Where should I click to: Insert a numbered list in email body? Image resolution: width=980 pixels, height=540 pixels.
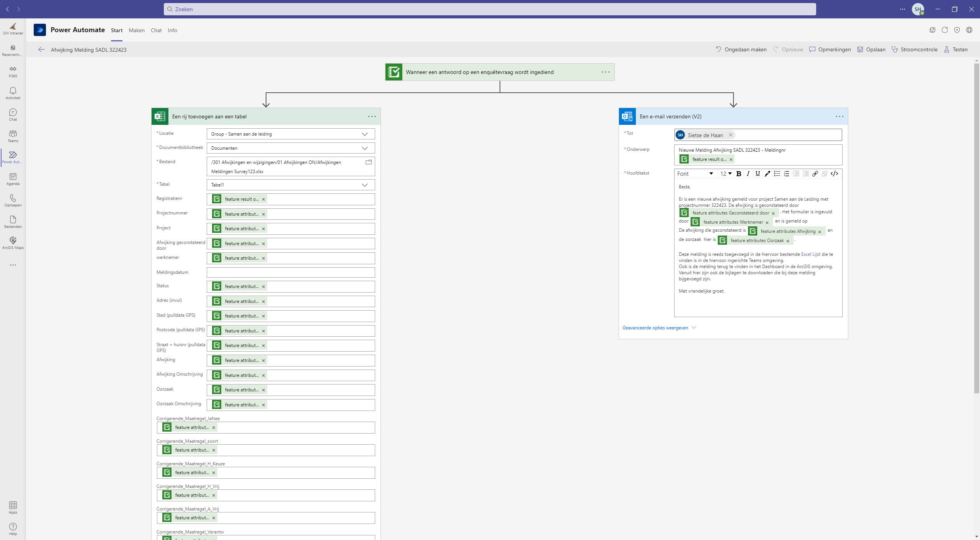click(x=786, y=173)
